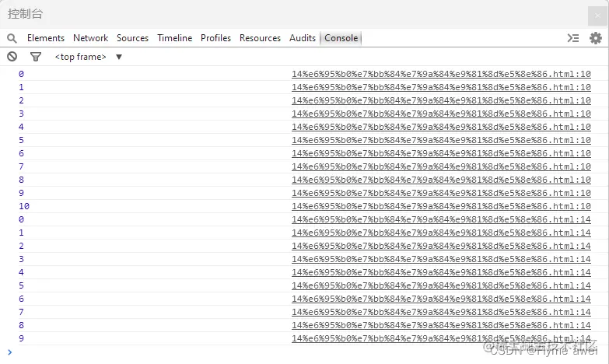Open source link html:14 beside second output 7
609x364 pixels.
click(441, 312)
